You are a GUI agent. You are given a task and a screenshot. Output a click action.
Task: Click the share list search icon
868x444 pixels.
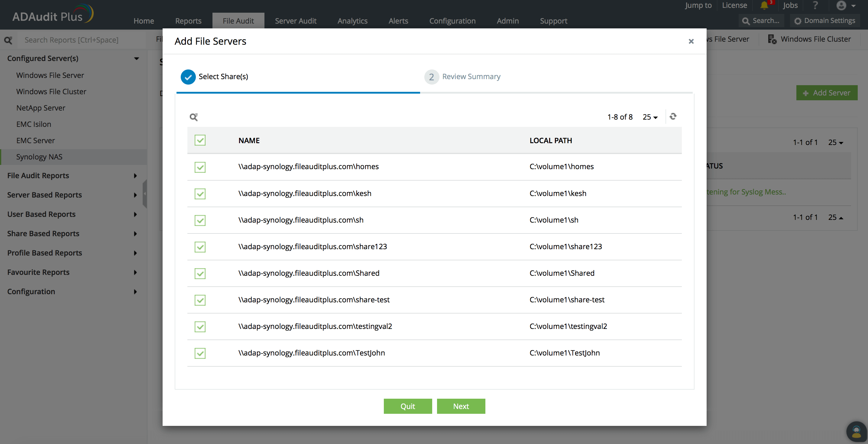(x=194, y=117)
